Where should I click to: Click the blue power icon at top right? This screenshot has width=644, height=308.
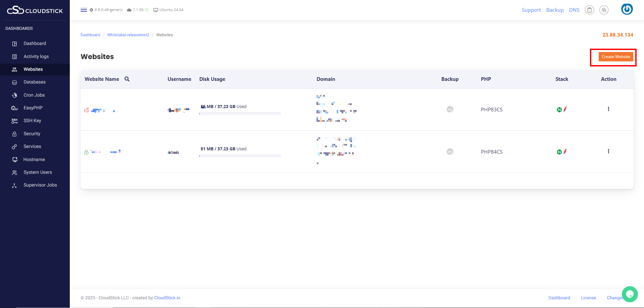pos(627,9)
